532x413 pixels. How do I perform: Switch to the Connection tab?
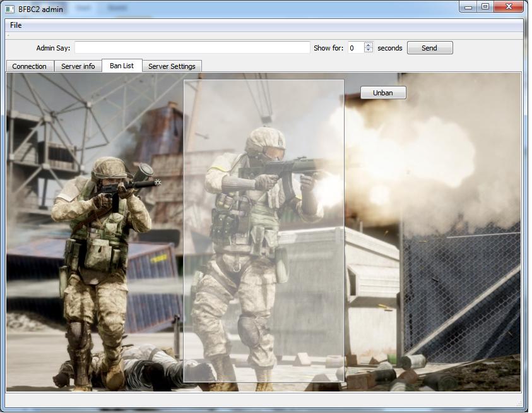(x=30, y=66)
